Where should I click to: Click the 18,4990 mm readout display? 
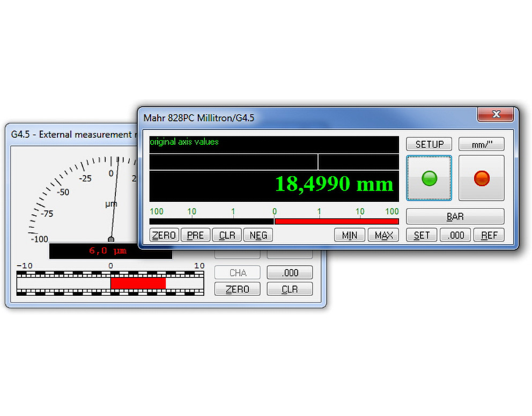274,186
